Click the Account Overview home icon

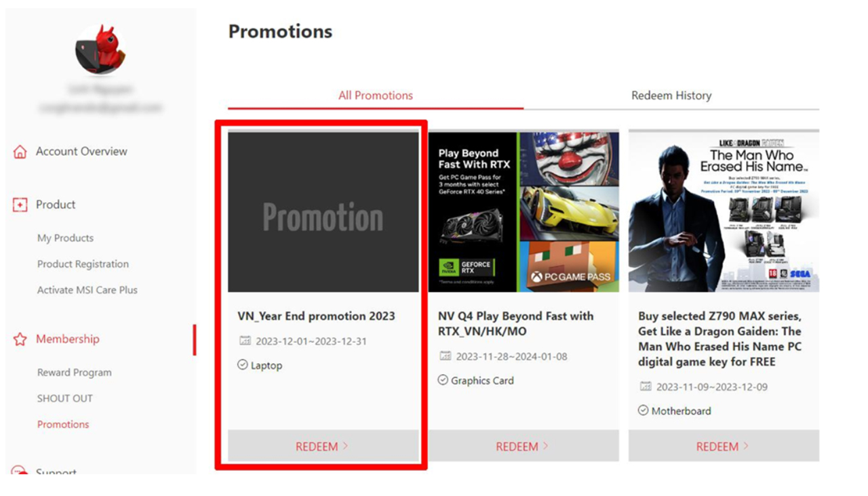click(x=20, y=152)
